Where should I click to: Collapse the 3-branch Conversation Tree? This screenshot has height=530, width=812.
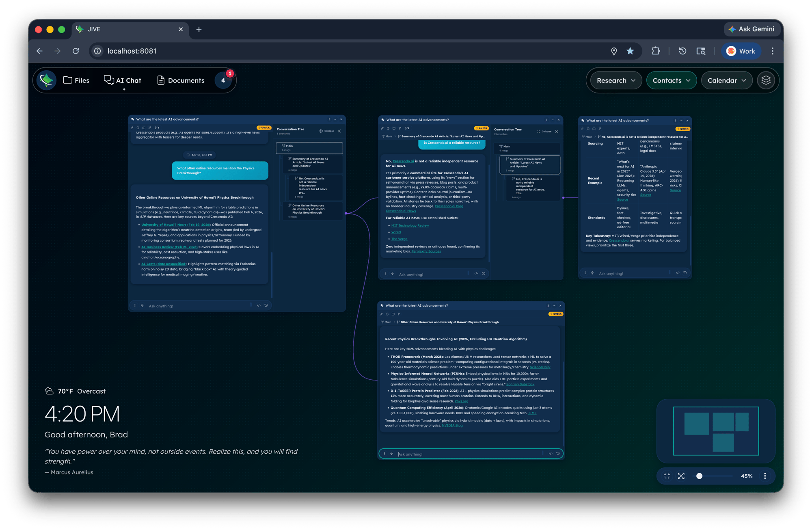[327, 131]
